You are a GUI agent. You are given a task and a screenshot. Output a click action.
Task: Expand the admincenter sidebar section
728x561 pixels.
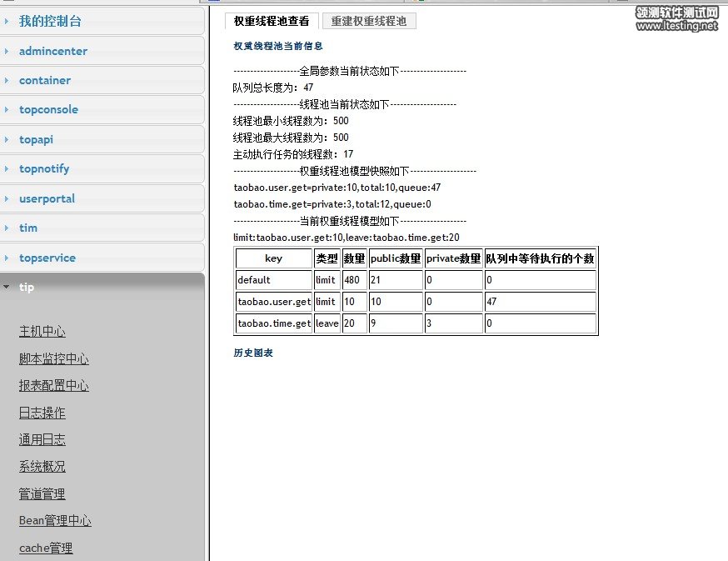point(53,51)
